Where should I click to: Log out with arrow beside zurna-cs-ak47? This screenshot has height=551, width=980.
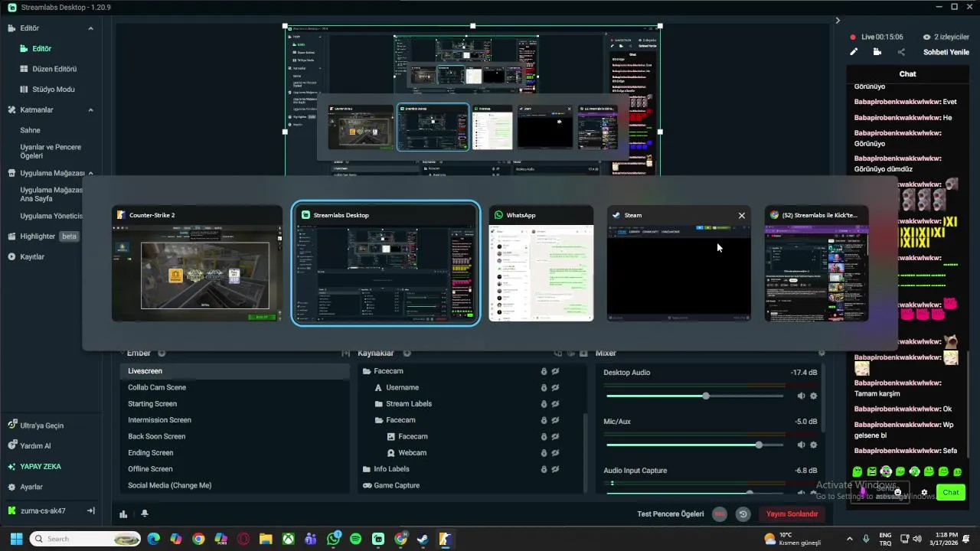pyautogui.click(x=90, y=510)
